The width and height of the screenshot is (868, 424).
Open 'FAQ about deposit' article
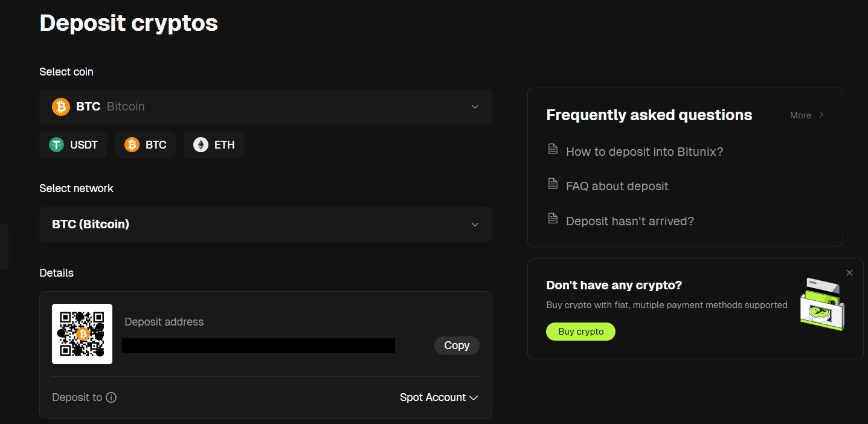click(x=617, y=187)
